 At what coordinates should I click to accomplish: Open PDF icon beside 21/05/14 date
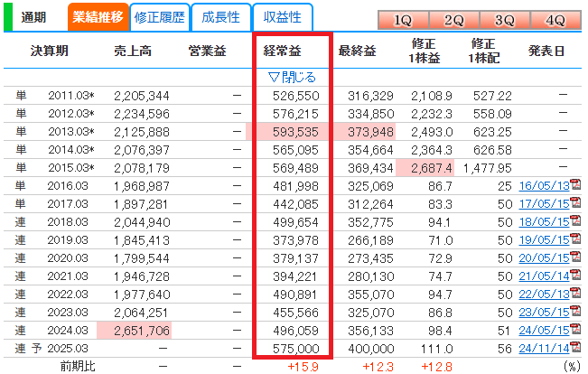point(575,275)
